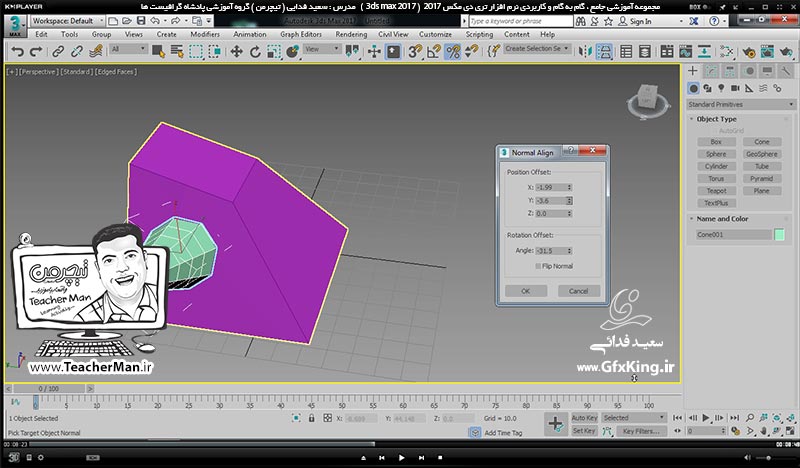The width and height of the screenshot is (800, 468).
Task: Click the Redo arrow icon
Action: (36, 52)
